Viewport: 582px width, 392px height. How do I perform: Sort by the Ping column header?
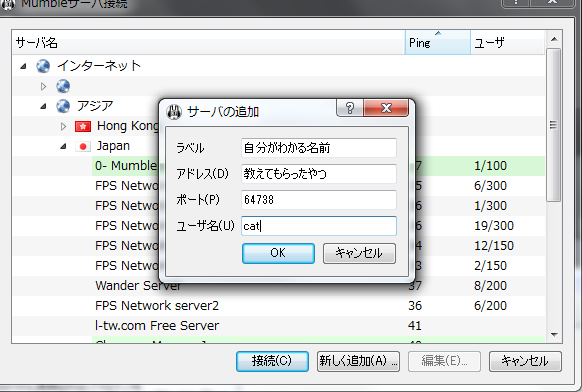tap(438, 42)
